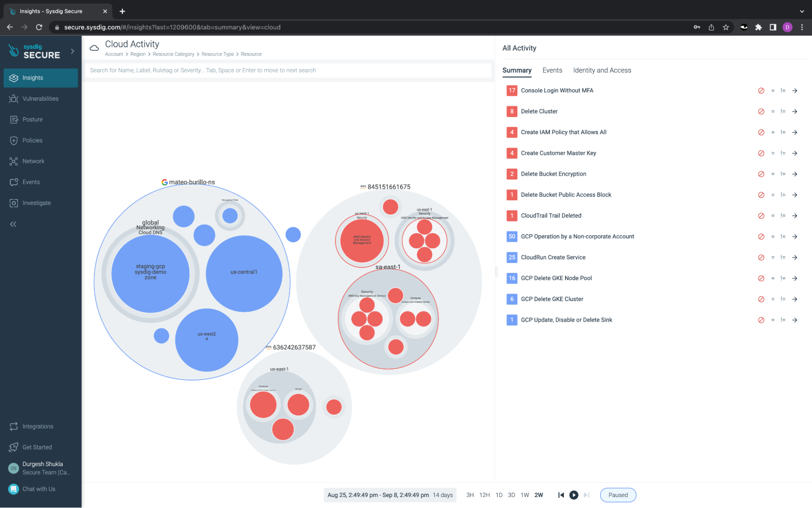Viewport: 812px width, 508px height.
Task: Click the Paused playback button
Action: pos(618,495)
